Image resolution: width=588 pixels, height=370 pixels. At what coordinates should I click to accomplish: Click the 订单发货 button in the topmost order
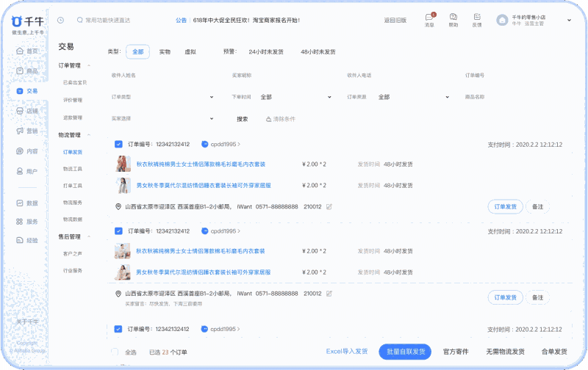(505, 207)
